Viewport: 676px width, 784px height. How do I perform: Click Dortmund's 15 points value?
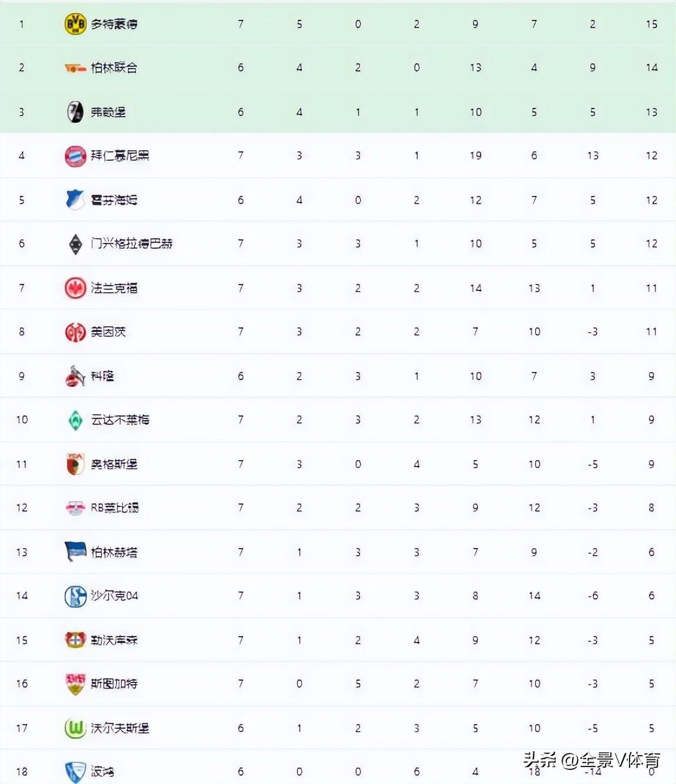[x=651, y=24]
